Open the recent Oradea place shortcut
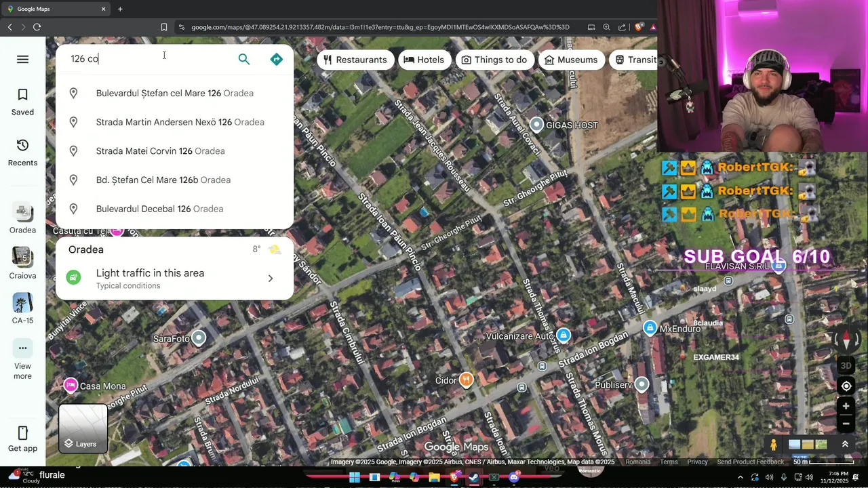 [22, 218]
